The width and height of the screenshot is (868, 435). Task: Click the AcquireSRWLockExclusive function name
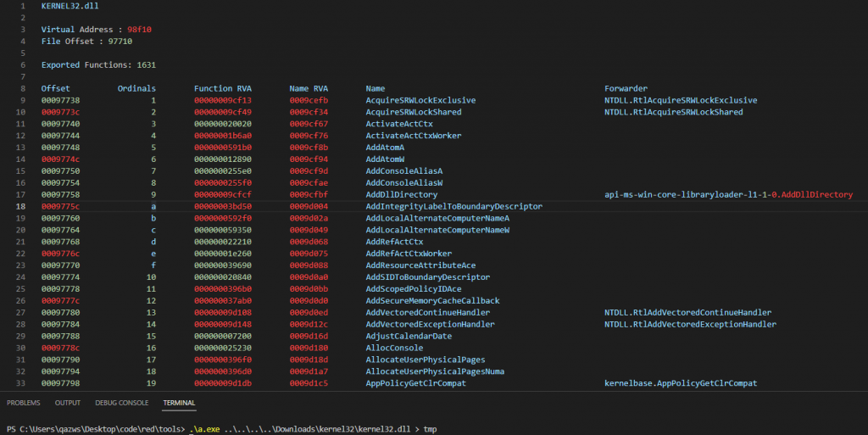420,100
